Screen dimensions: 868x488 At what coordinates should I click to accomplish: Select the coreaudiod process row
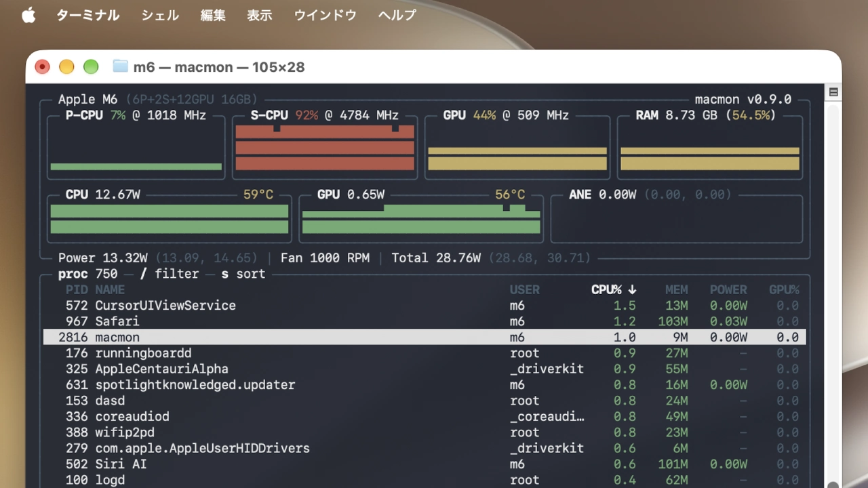tap(425, 416)
